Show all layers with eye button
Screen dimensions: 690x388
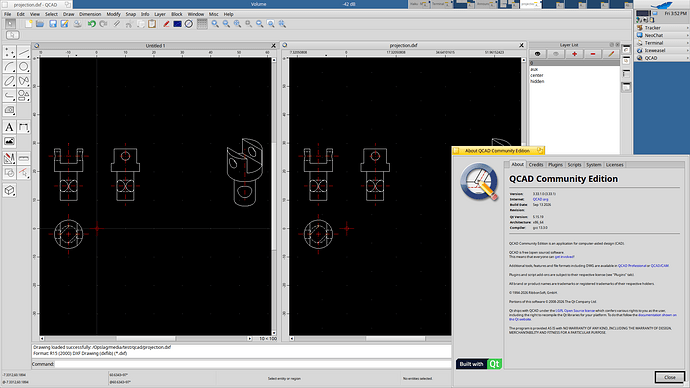537,54
